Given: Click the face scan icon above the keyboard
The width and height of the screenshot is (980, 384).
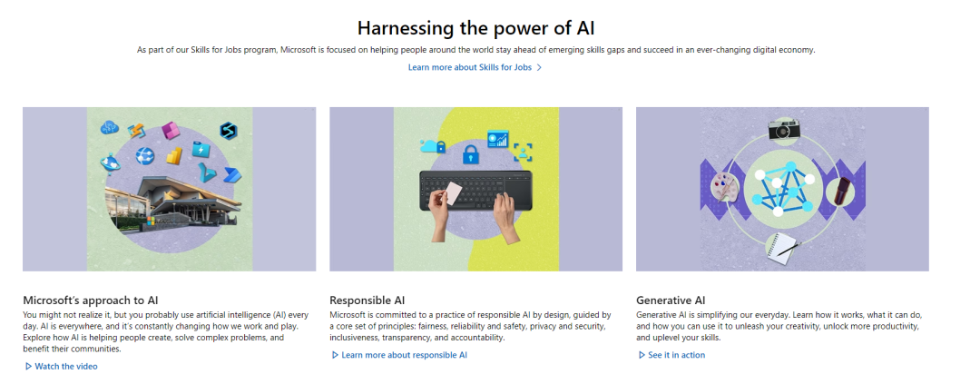Looking at the screenshot, I should click(x=522, y=153).
